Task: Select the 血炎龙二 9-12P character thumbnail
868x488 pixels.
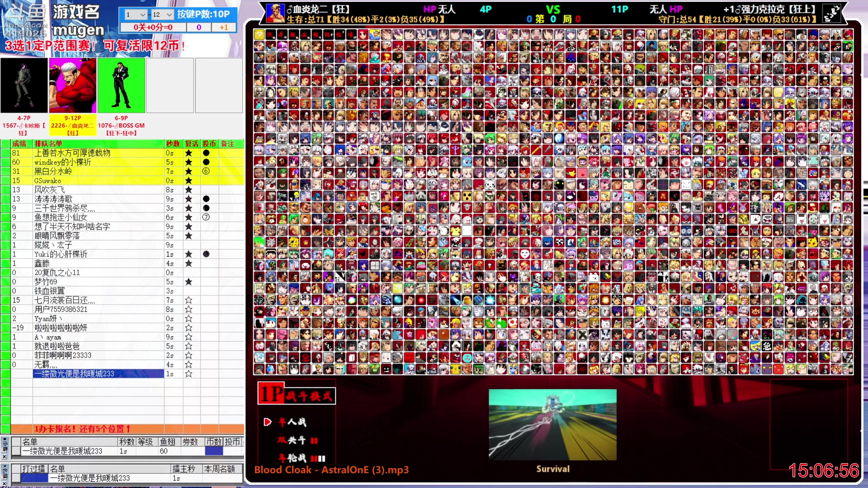Action: 73,85
